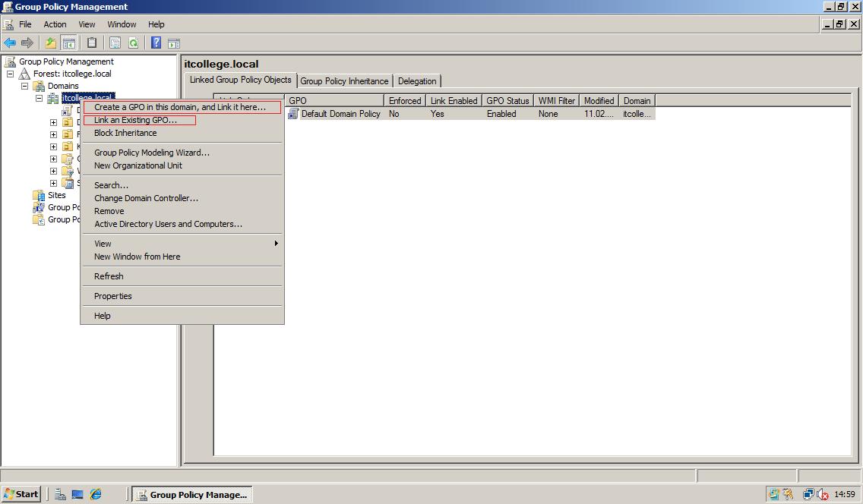Sort by the GPO column header
This screenshot has height=504, width=863.
click(334, 101)
